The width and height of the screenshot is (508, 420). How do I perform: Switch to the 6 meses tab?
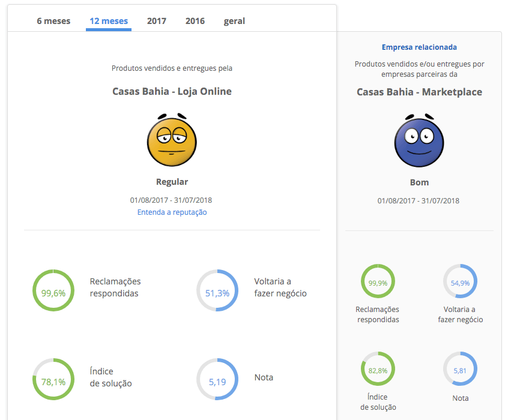[53, 21]
